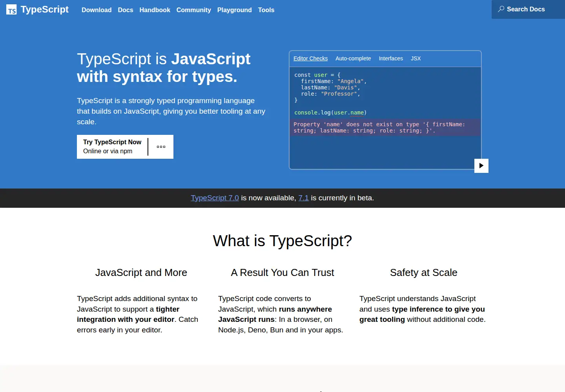Click the play button on code example
Viewport: 565px width, 392px height.
[x=481, y=165]
